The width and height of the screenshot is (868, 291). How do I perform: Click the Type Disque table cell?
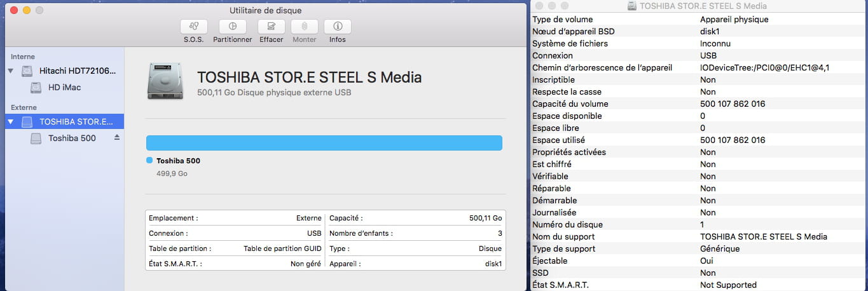[x=415, y=248]
